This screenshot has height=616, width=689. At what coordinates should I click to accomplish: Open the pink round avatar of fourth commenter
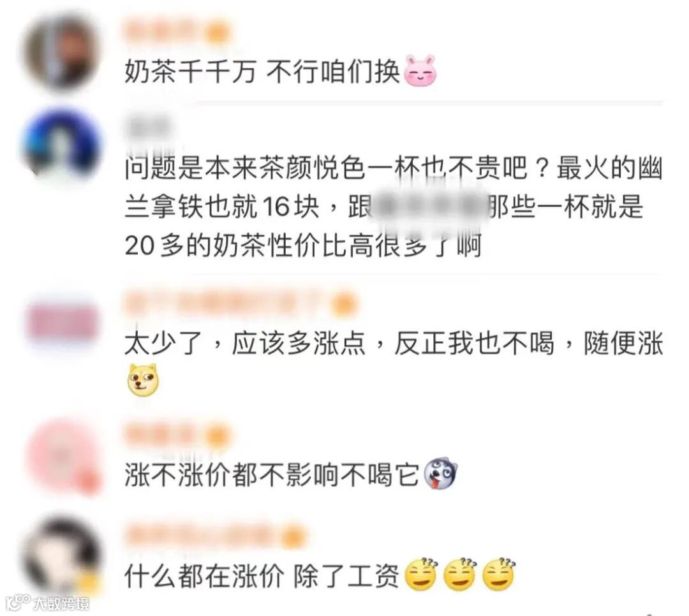pos(64,457)
